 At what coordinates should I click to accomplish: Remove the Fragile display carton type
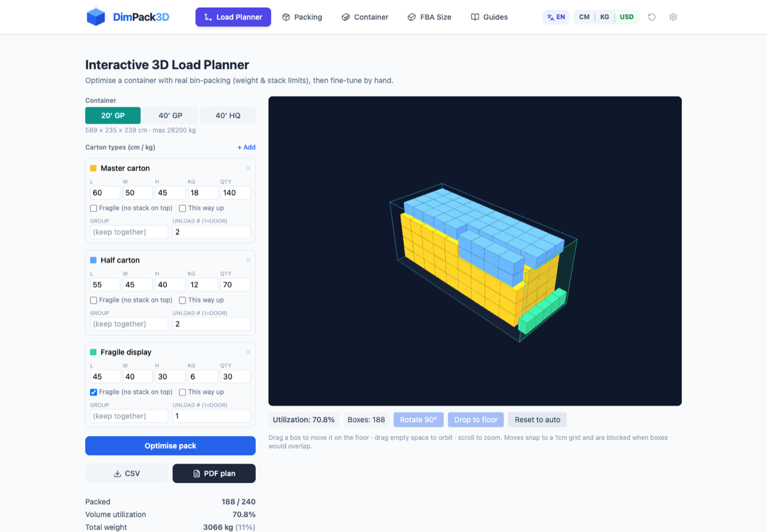[x=248, y=353]
